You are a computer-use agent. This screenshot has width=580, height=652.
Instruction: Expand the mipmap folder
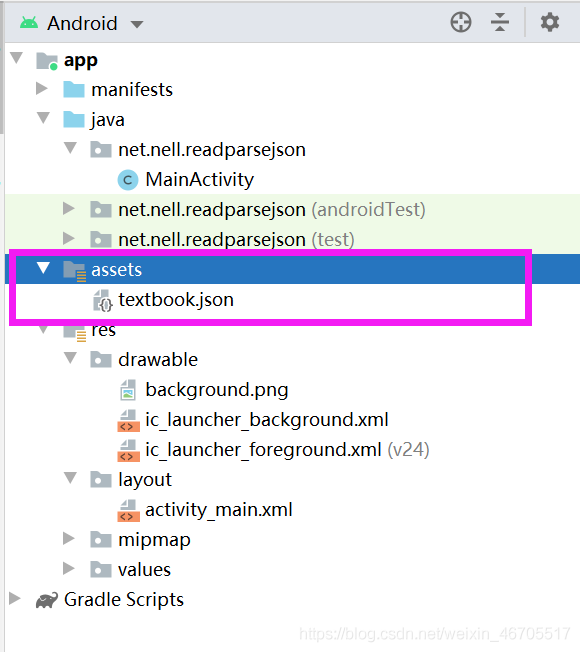[x=68, y=538]
